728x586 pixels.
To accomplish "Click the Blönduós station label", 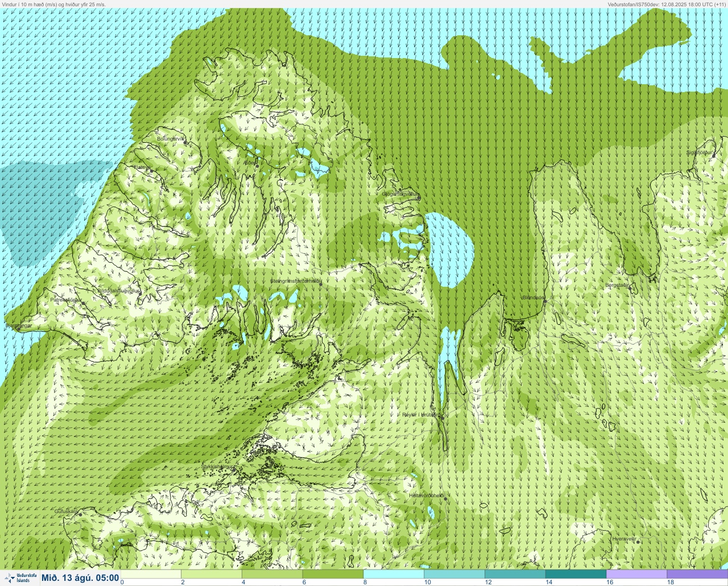I will 534,298.
